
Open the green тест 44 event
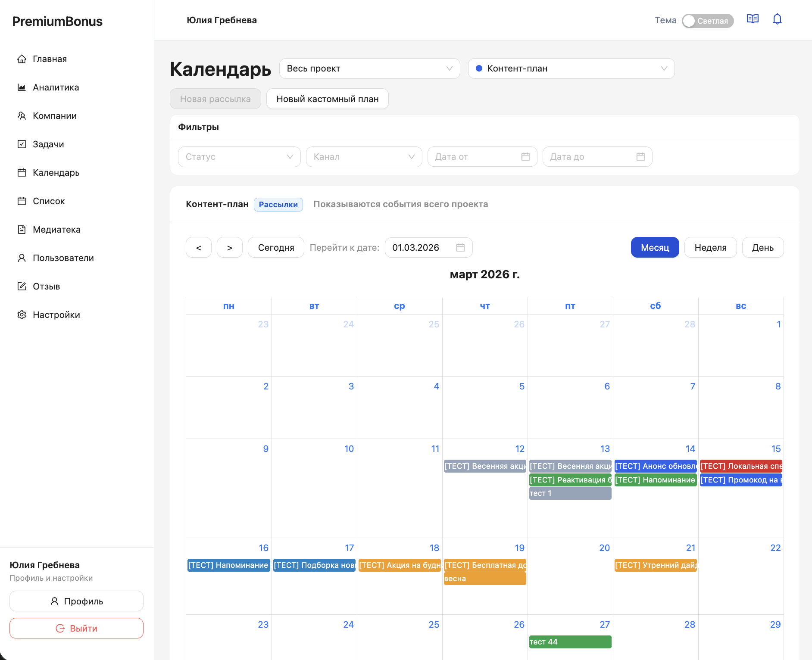(570, 642)
